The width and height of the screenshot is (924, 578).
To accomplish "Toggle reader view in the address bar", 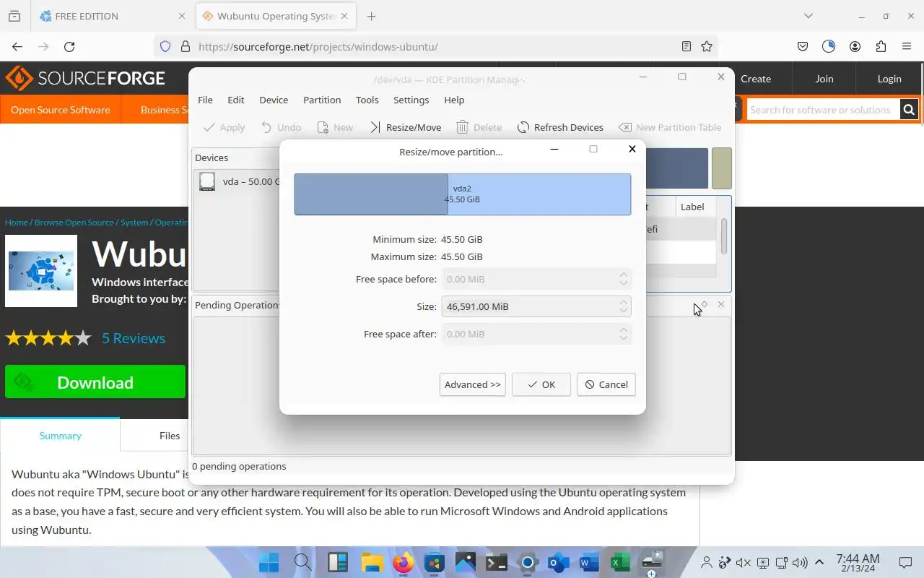I will coord(687,46).
